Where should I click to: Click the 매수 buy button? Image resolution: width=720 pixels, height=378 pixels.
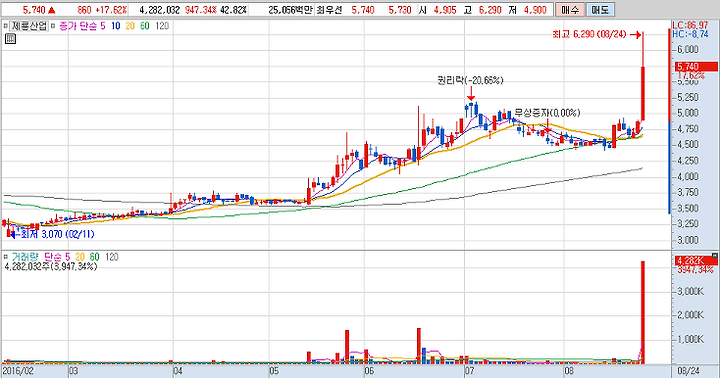point(570,10)
